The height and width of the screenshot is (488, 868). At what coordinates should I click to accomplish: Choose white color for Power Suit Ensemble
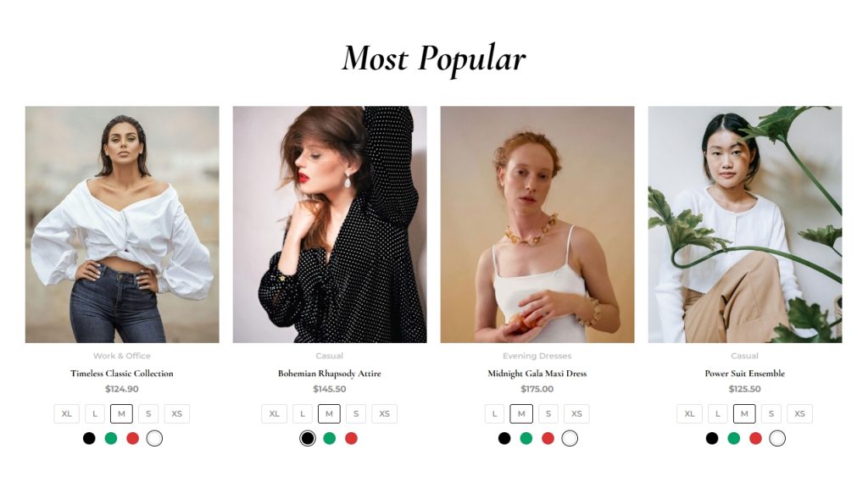(777, 438)
